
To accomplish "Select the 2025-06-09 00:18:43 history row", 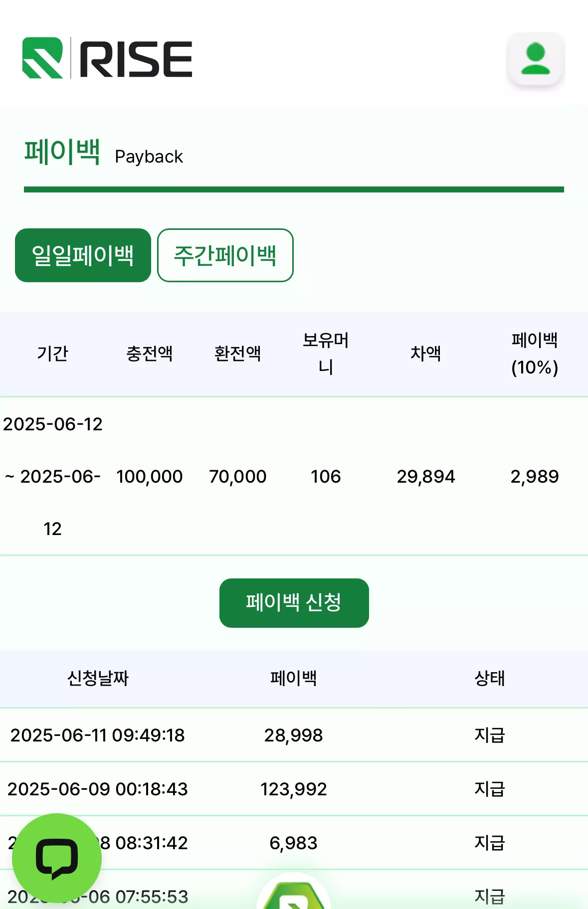I will pyautogui.click(x=294, y=789).
